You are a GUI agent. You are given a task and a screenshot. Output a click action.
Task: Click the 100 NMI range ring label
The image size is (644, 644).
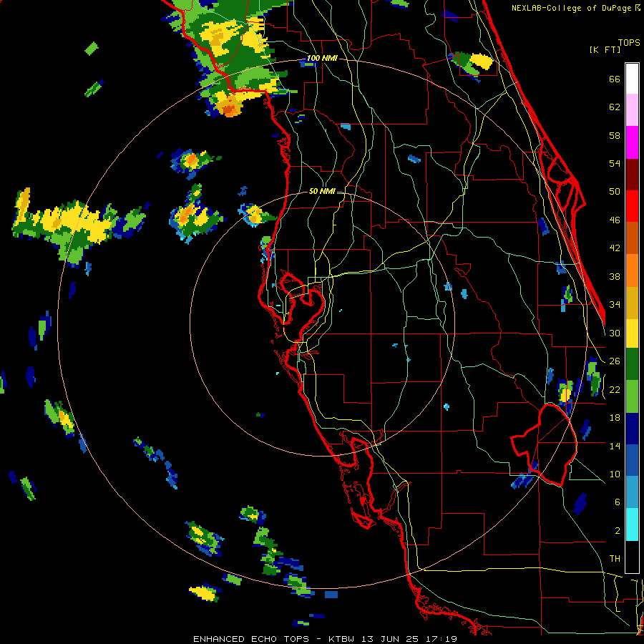pos(322,59)
